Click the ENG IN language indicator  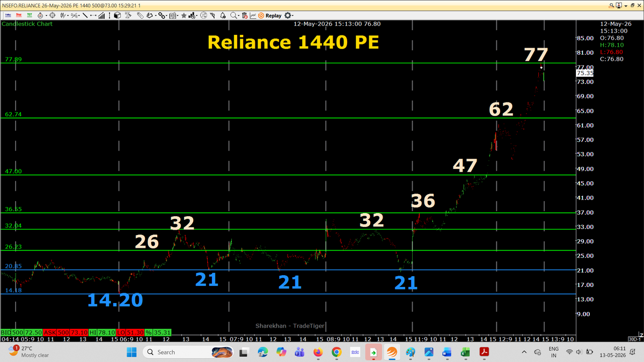[553, 352]
